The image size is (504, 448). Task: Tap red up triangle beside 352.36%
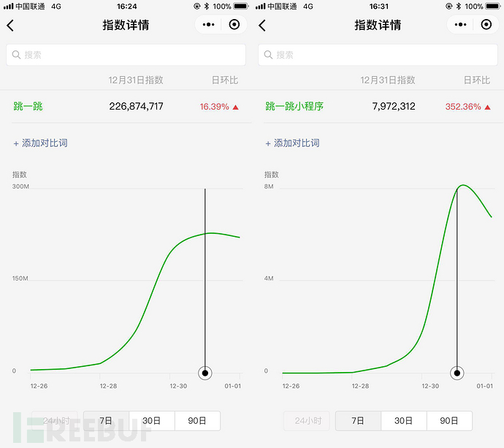click(x=488, y=107)
